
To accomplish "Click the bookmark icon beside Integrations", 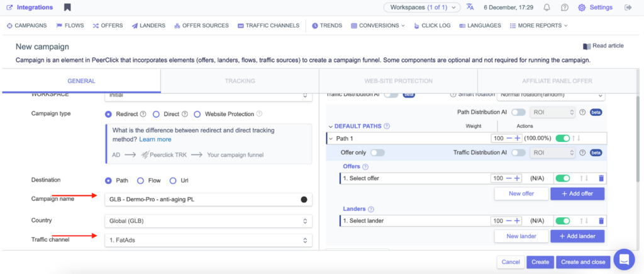I will point(67,8).
